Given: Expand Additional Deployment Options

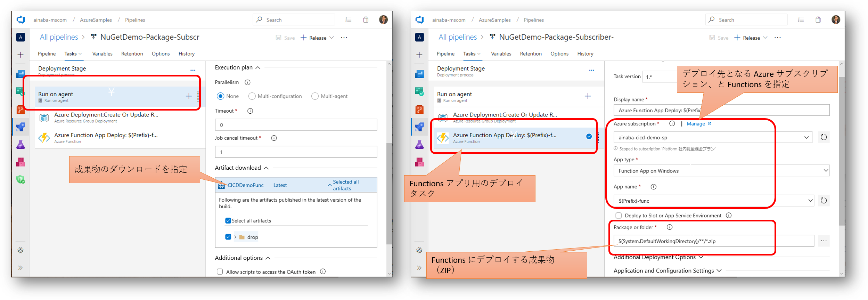Looking at the screenshot, I should [x=701, y=257].
